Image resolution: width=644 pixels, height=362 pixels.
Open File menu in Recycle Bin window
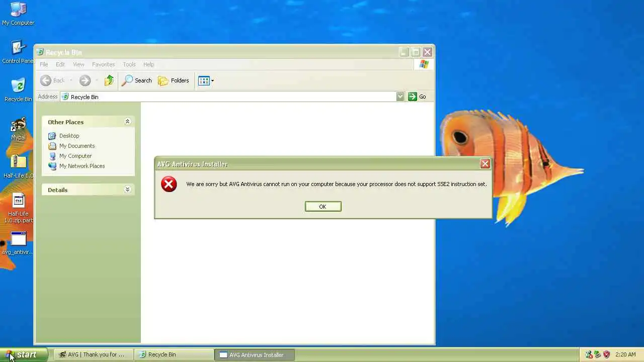click(44, 64)
